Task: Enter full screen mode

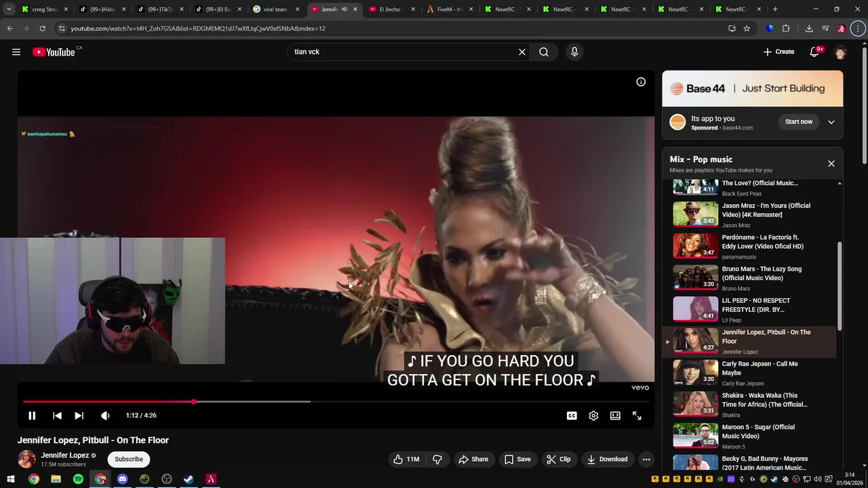Action: coord(637,415)
